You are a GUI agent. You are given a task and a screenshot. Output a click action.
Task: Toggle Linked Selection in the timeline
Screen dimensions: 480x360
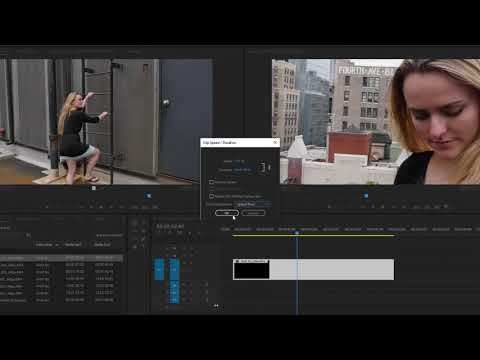(180, 233)
